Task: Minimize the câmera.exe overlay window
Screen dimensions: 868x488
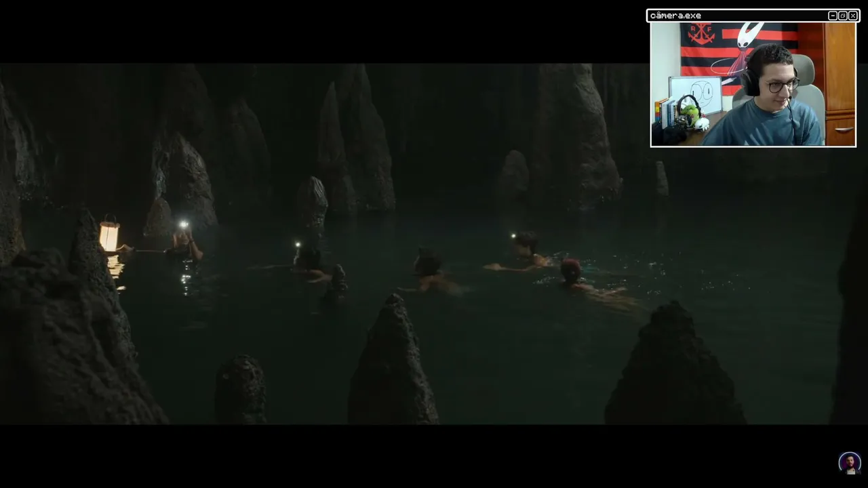Action: click(833, 16)
